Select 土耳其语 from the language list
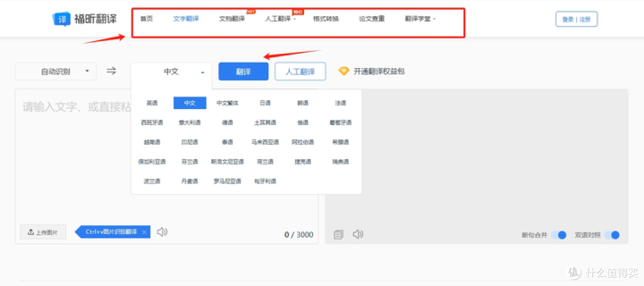Screen dimensions: 644x286 pyautogui.click(x=265, y=123)
